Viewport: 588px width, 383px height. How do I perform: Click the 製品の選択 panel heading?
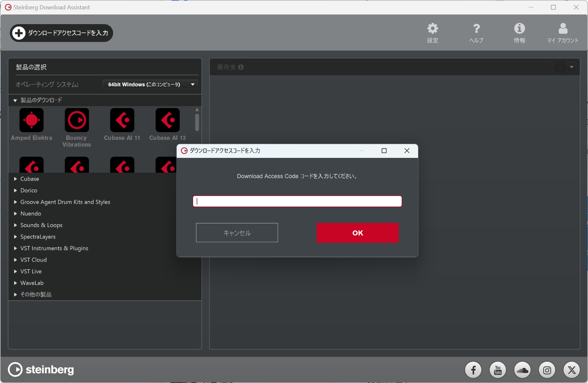point(31,67)
